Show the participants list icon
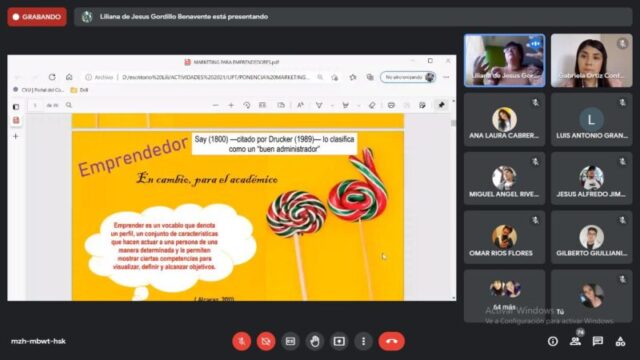Viewport: 640px width, 360px height. pos(576,341)
